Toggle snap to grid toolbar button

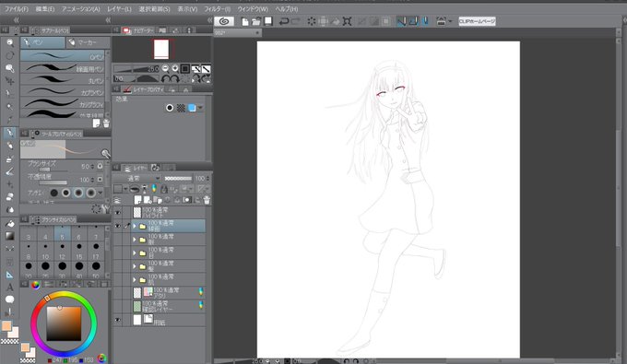pyautogui.click(x=425, y=21)
